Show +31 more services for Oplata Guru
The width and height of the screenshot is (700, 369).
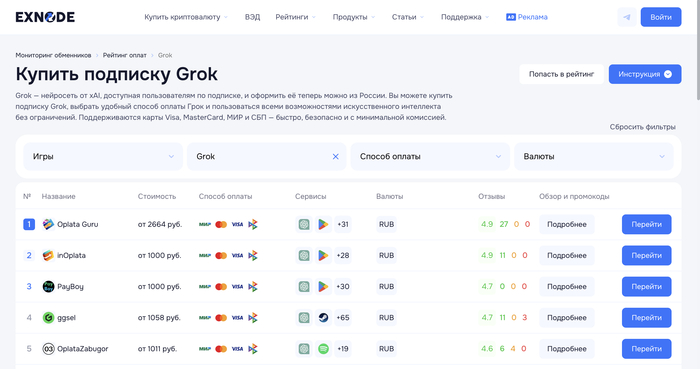[343, 224]
